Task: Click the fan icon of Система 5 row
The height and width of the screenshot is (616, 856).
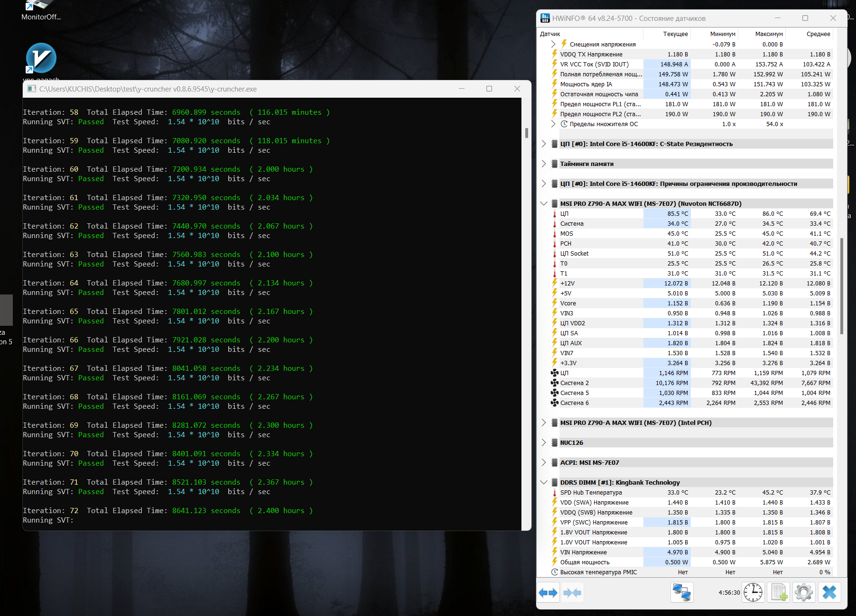Action: point(554,393)
